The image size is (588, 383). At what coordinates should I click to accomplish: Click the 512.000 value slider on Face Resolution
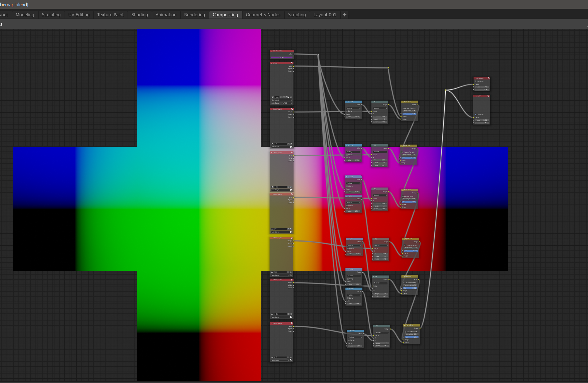coord(282,57)
